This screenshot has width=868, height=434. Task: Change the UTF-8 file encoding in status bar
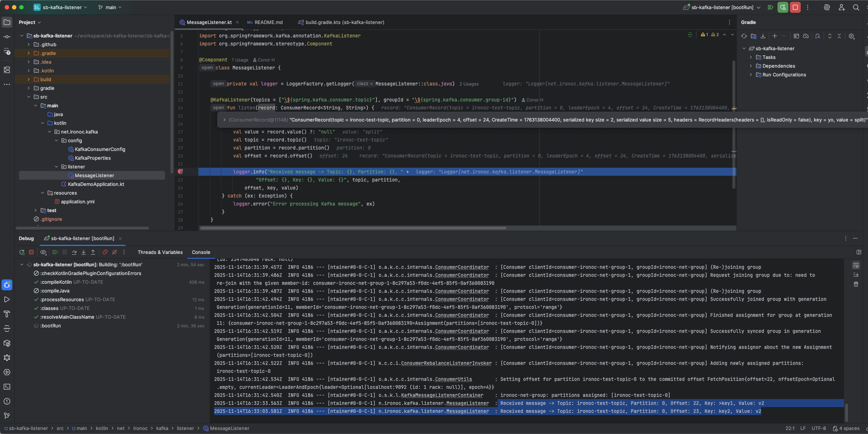tap(819, 429)
